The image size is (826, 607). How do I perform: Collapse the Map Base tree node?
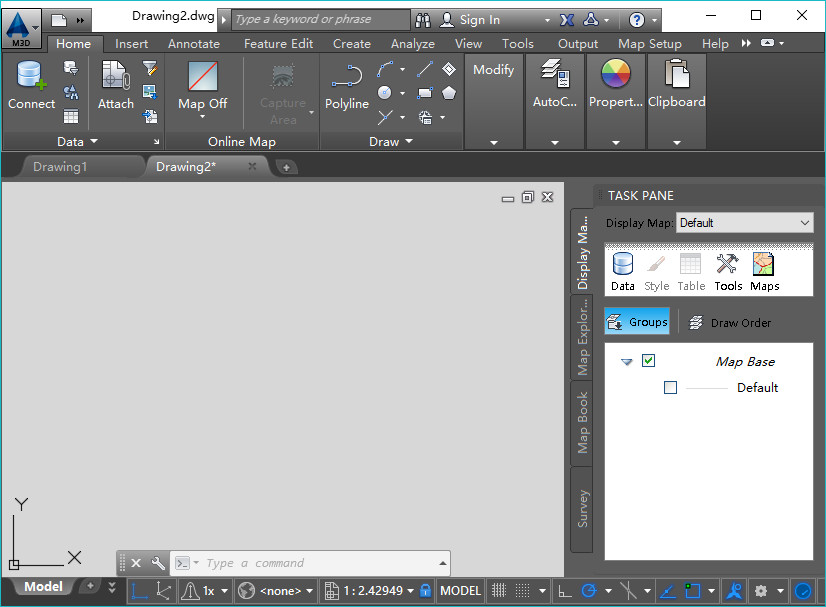coord(626,362)
